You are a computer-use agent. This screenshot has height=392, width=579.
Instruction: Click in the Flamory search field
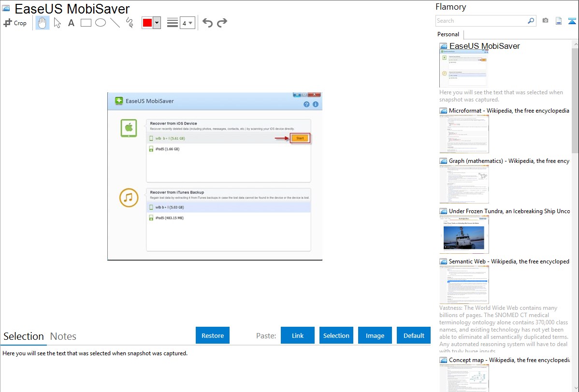point(481,21)
